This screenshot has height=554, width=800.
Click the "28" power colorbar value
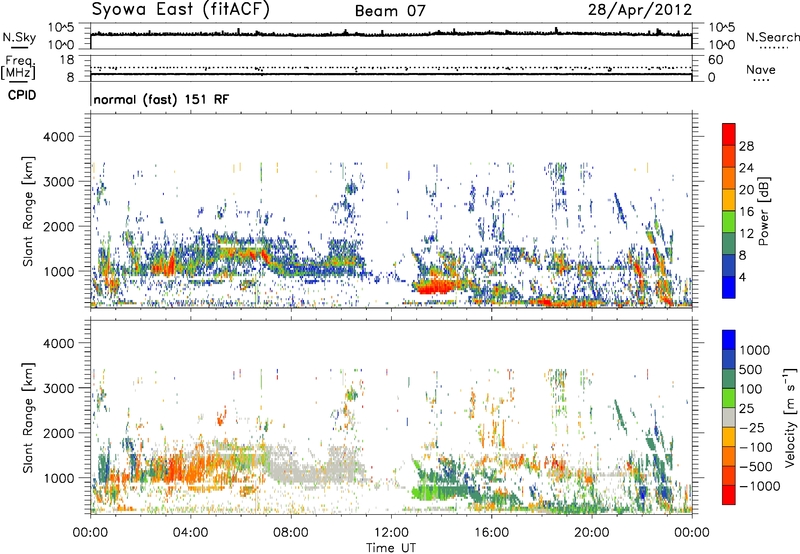[x=746, y=146]
